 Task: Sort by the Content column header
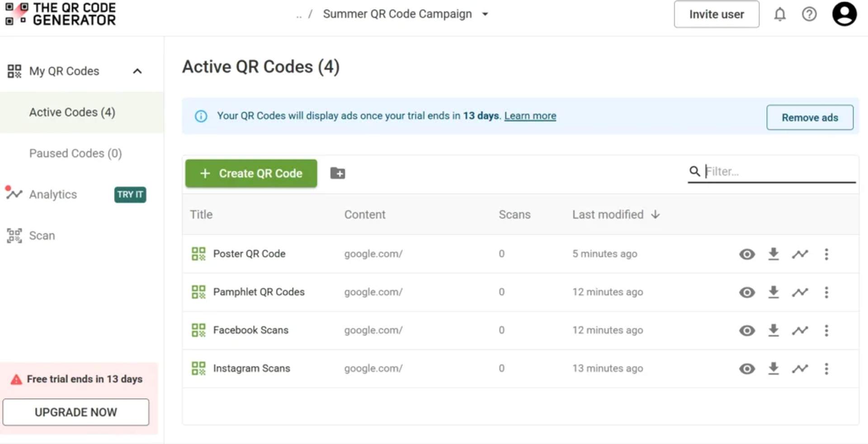(x=365, y=215)
